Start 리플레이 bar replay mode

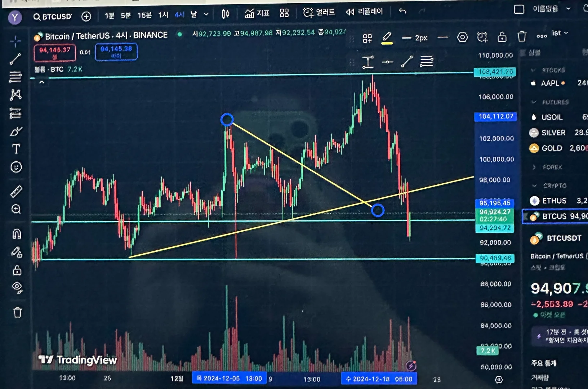pyautogui.click(x=364, y=12)
